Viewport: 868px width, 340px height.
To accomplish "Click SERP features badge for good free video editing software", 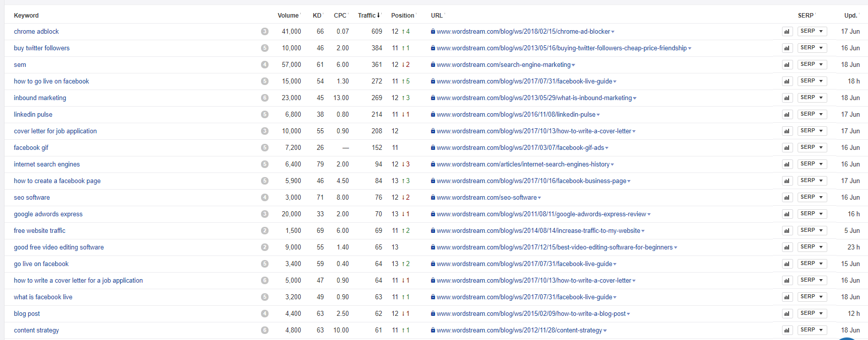I will tap(265, 247).
